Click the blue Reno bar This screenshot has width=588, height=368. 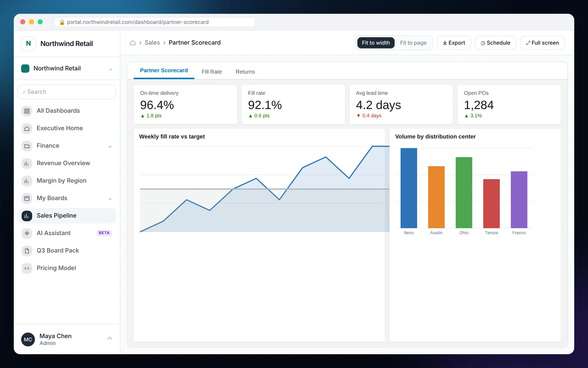click(409, 188)
